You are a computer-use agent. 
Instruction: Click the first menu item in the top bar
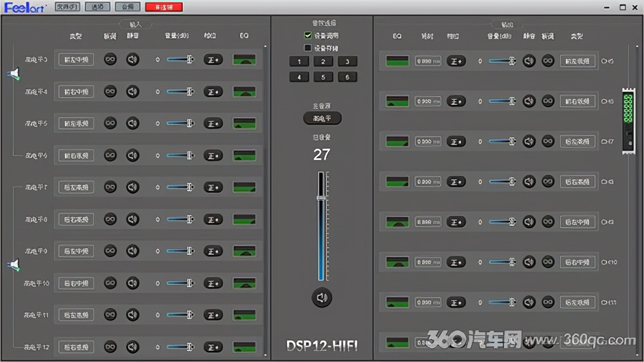click(67, 7)
